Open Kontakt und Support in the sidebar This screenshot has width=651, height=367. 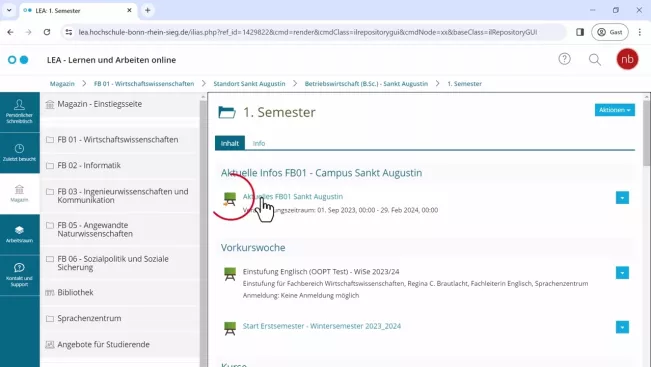20,275
